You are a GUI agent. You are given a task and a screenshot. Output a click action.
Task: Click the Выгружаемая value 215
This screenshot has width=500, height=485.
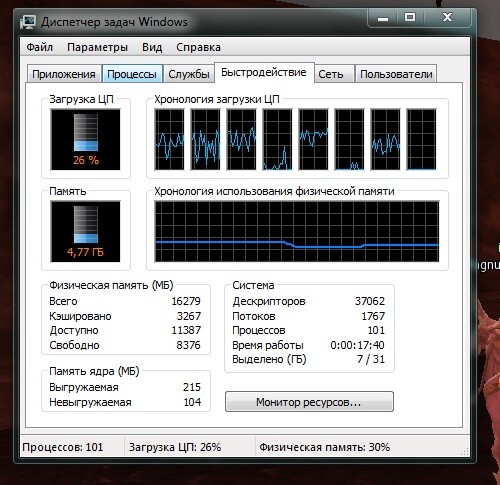[x=192, y=387]
